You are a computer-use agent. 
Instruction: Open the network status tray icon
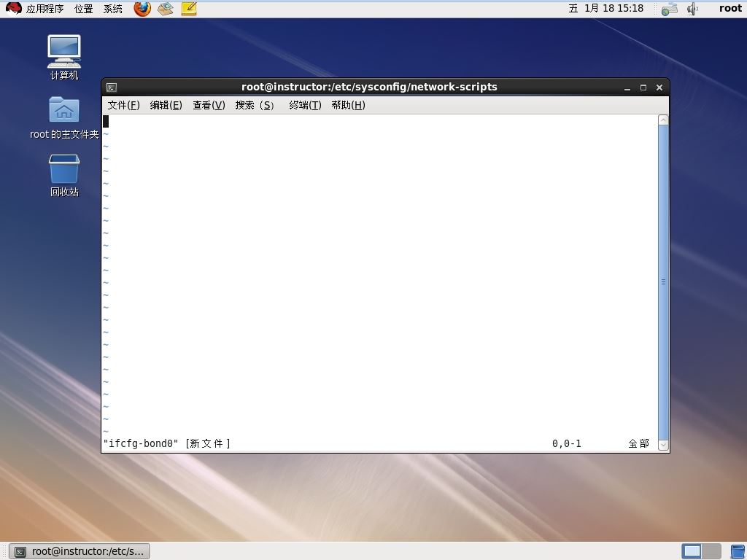pos(670,9)
